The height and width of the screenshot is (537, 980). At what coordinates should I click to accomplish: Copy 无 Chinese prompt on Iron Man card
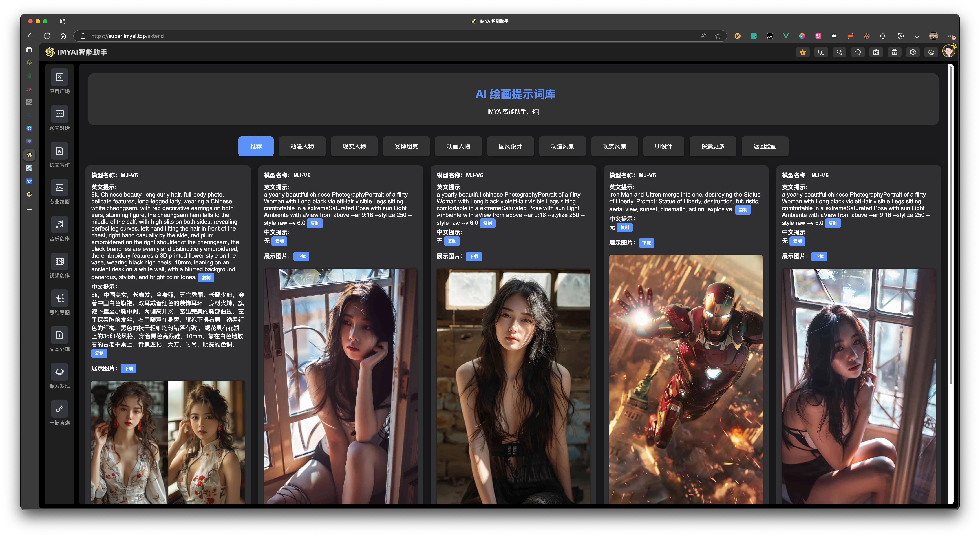pyautogui.click(x=625, y=228)
